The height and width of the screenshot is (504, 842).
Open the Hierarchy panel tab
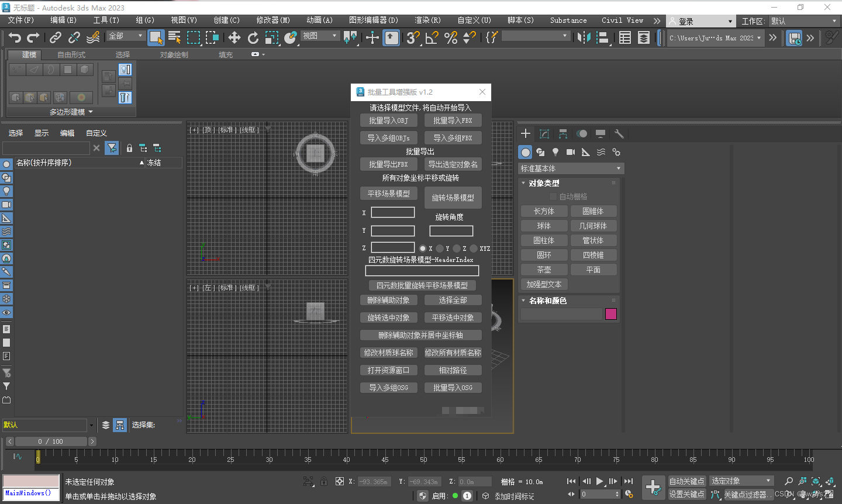[563, 134]
